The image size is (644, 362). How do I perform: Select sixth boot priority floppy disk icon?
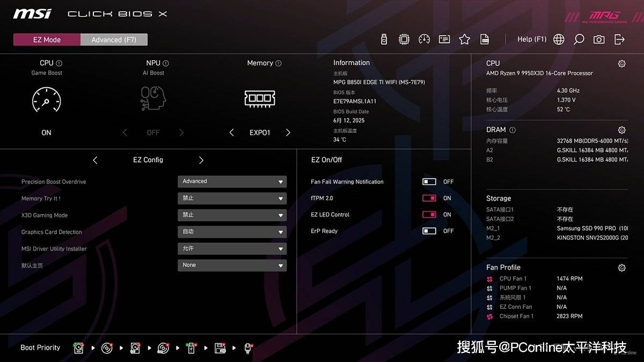click(220, 348)
